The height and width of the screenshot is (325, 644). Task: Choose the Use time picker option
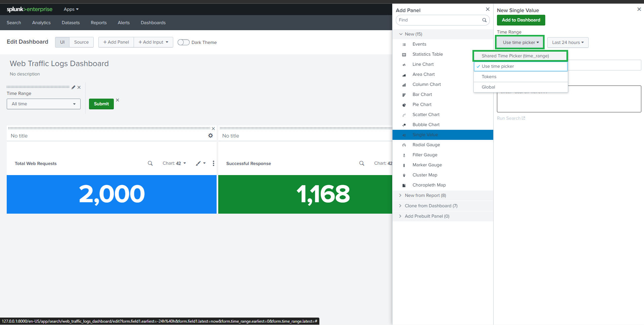(x=520, y=66)
